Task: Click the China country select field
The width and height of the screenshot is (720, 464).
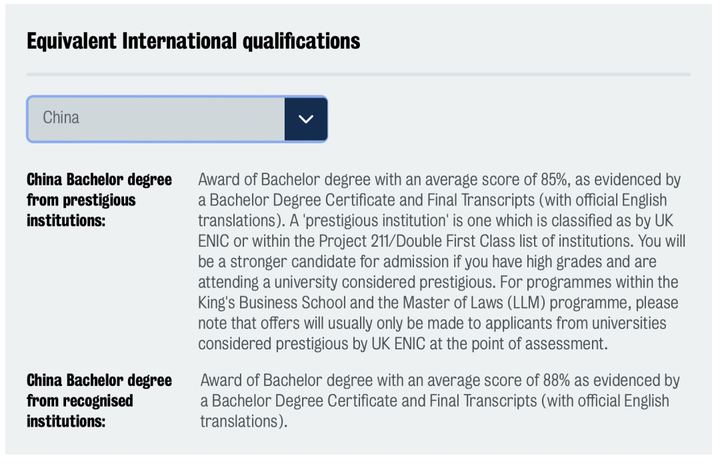Action: [x=177, y=119]
